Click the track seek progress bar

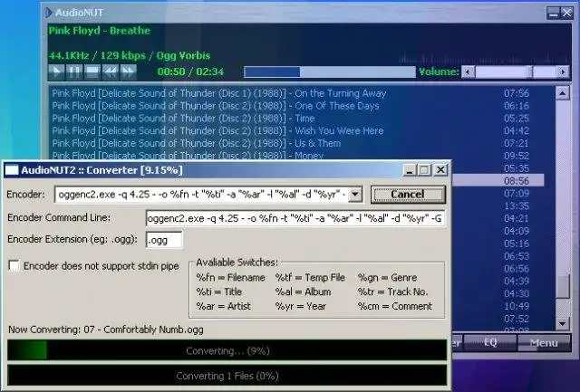(330, 72)
